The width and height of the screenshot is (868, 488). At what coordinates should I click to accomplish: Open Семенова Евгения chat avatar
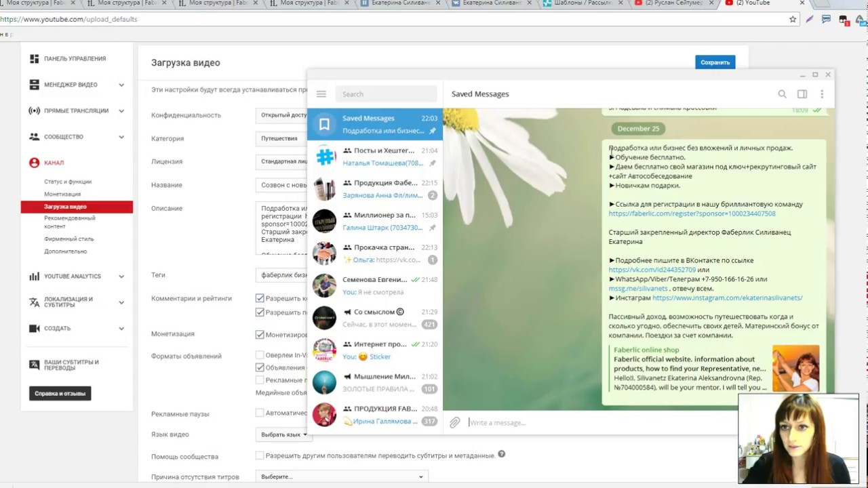pyautogui.click(x=324, y=285)
